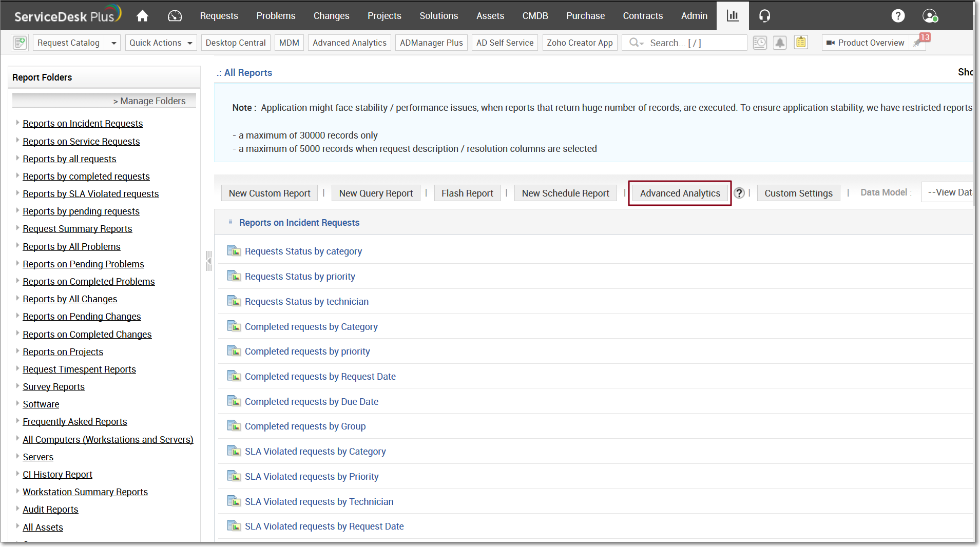Open SLA Violated requests by Technician report
This screenshot has height=547, width=980.
(x=319, y=501)
